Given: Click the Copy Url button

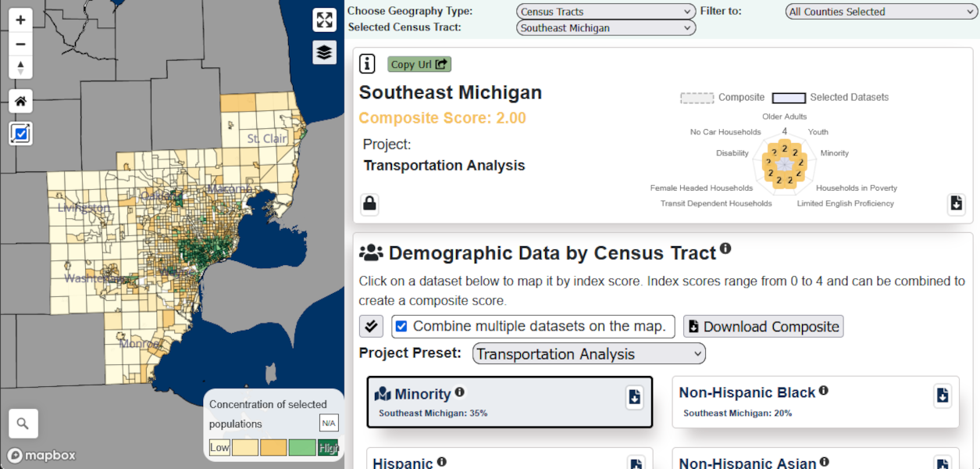Looking at the screenshot, I should [419, 63].
